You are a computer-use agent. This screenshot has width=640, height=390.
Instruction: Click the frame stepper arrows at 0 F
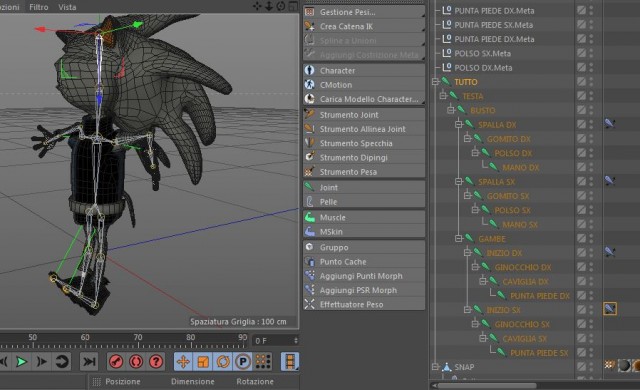pyautogui.click(x=296, y=340)
